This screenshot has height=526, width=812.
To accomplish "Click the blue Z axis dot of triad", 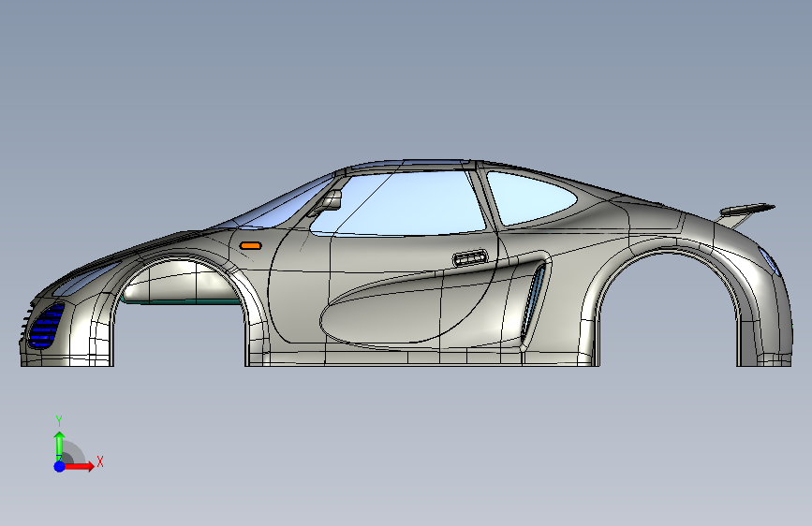I will [x=60, y=466].
